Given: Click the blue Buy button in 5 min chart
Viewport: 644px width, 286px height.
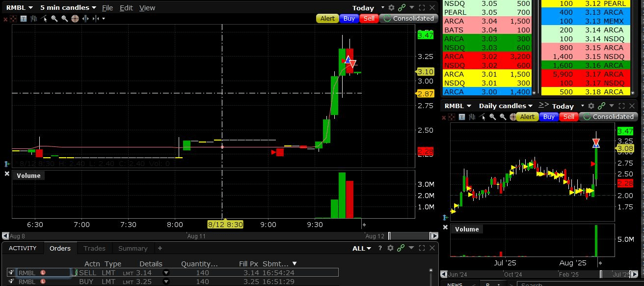Looking at the screenshot, I should tap(349, 18).
